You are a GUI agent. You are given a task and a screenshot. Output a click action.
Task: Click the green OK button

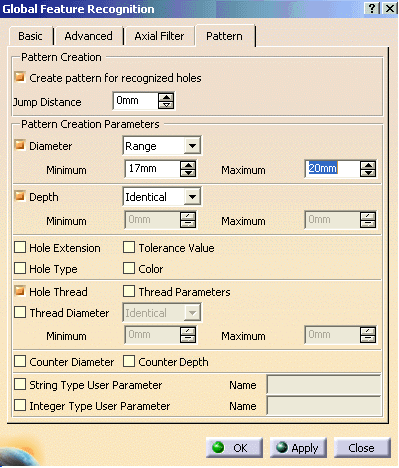pyautogui.click(x=234, y=448)
